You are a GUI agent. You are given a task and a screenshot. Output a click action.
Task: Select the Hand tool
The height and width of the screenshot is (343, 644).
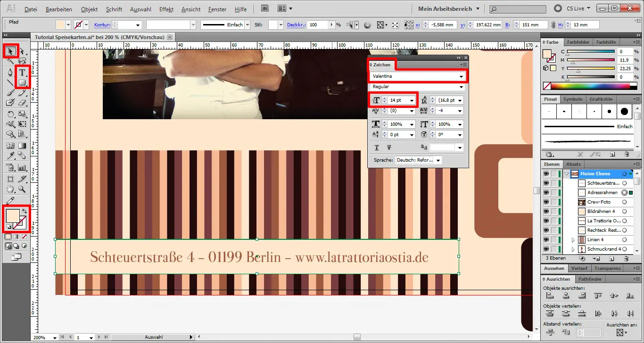(x=10, y=189)
